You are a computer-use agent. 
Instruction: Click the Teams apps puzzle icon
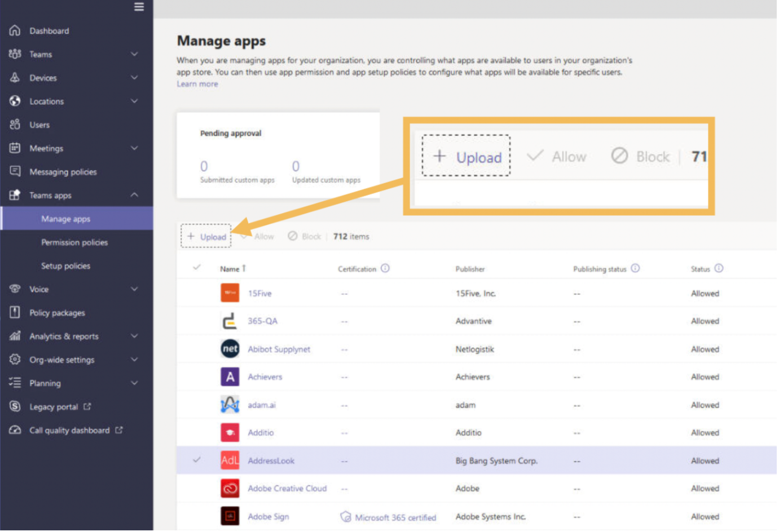[15, 195]
